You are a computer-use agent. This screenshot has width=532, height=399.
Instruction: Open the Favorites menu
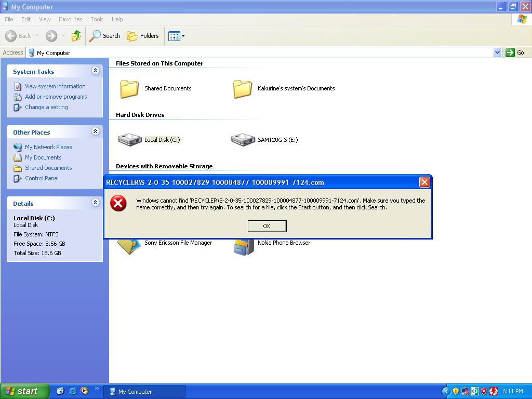click(70, 19)
